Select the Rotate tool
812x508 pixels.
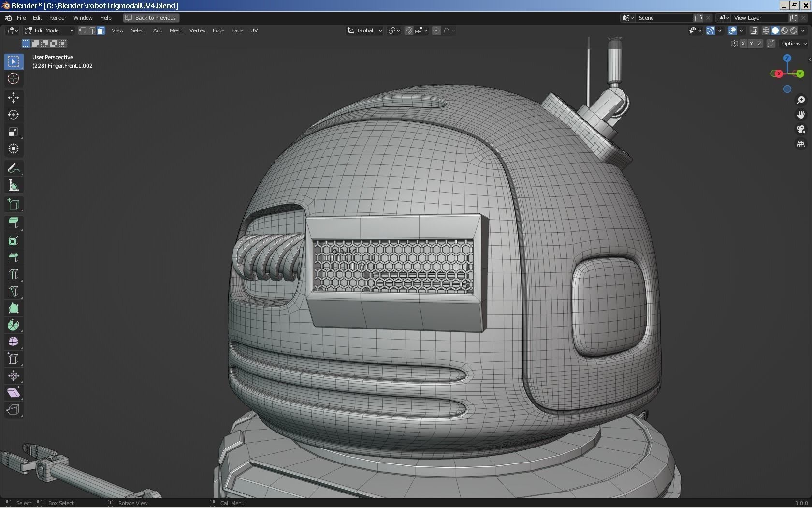click(x=14, y=115)
